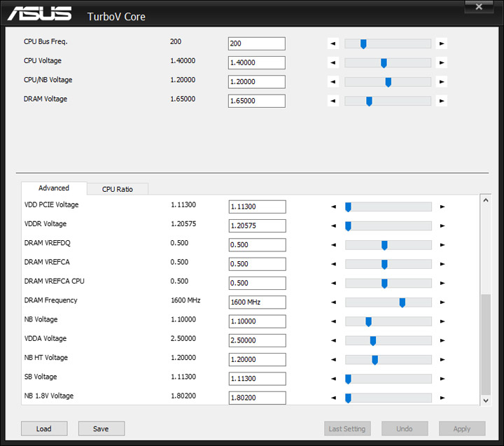Click the scrollbar down arrow in Advanced list
The image size is (504, 446).
486,400
